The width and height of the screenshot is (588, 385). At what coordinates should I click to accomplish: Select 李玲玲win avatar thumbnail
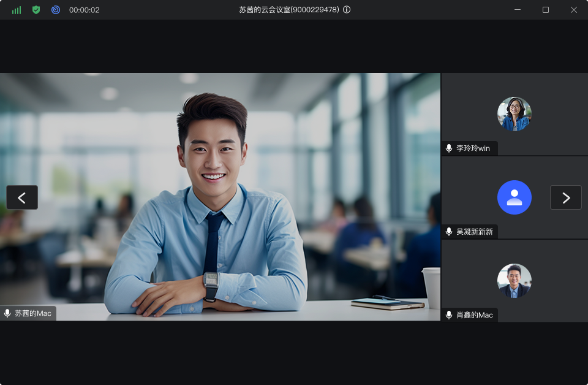pyautogui.click(x=514, y=114)
